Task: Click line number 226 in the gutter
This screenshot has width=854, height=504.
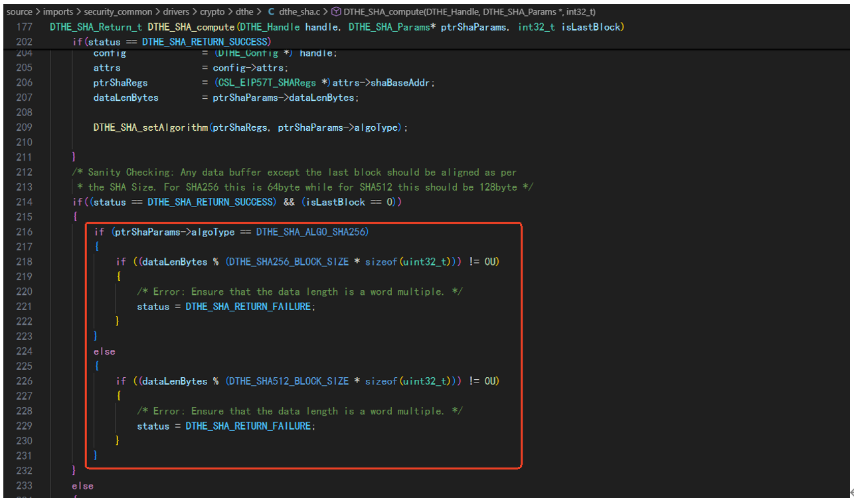Action: point(24,381)
